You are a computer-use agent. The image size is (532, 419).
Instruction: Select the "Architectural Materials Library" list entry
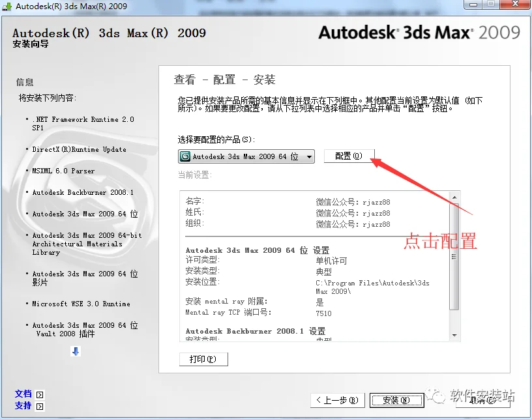tap(87, 244)
